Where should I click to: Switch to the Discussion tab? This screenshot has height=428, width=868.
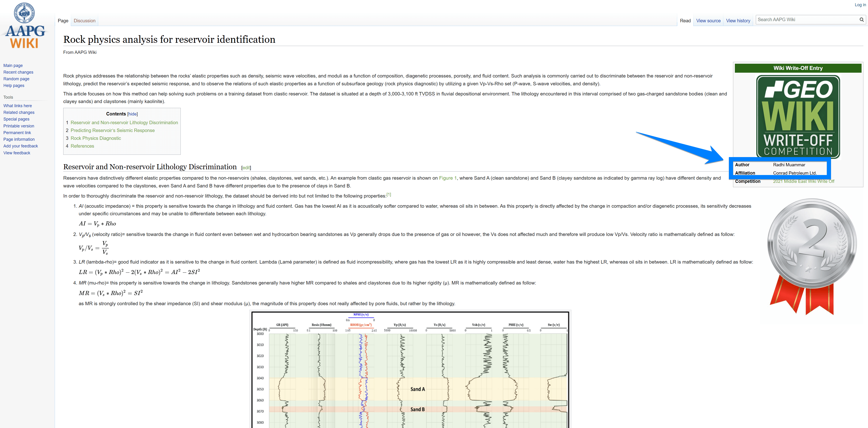pos(85,20)
